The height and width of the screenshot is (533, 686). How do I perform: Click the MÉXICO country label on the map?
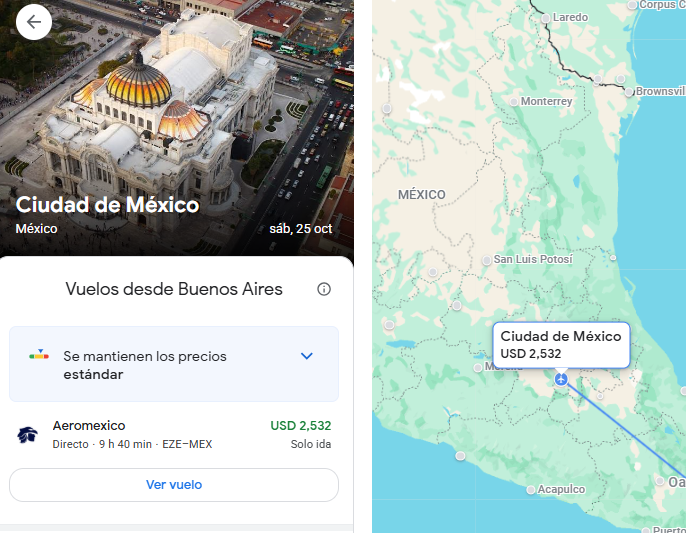click(421, 194)
